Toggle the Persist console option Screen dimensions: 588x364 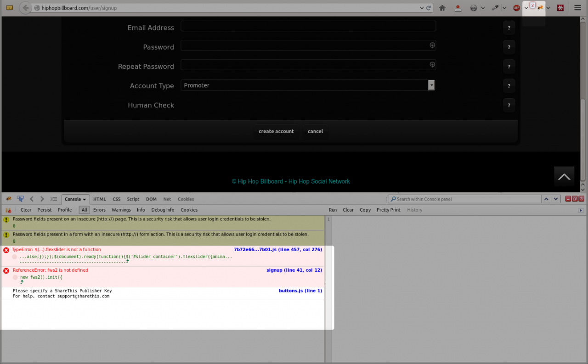point(45,210)
